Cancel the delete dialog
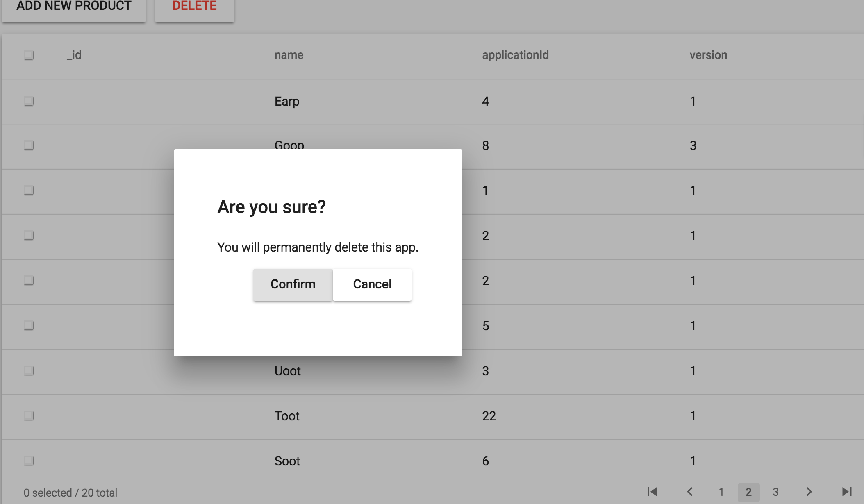The image size is (864, 504). tap(372, 284)
